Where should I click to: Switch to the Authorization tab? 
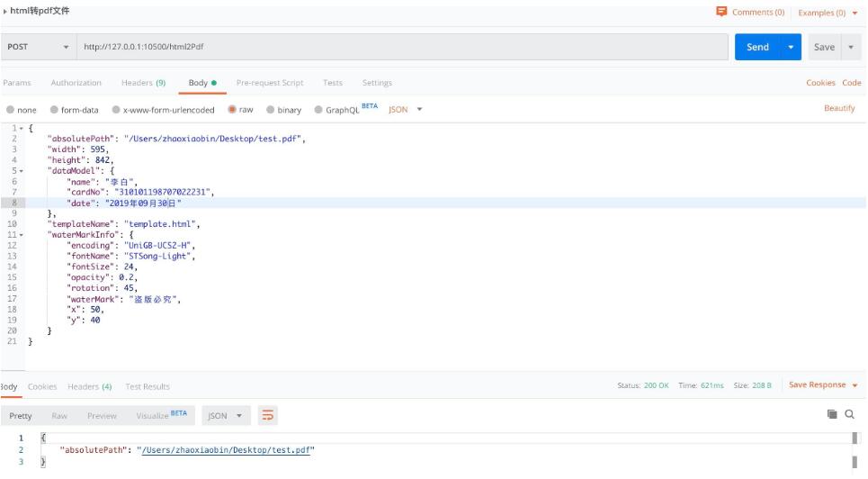[76, 83]
